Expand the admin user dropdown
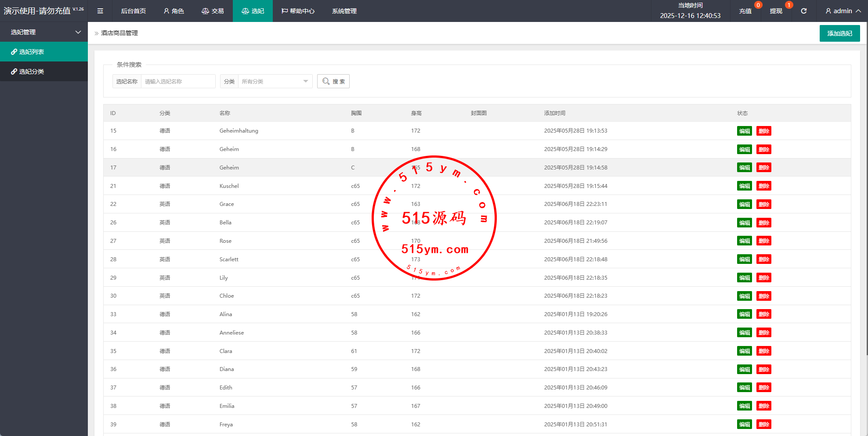This screenshot has height=436, width=868. click(x=843, y=11)
